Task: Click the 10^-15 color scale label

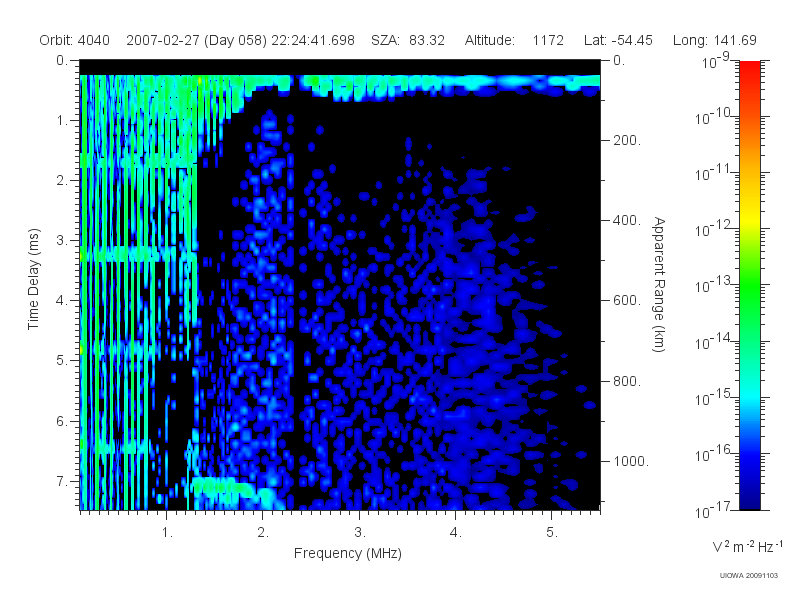Action: point(712,398)
